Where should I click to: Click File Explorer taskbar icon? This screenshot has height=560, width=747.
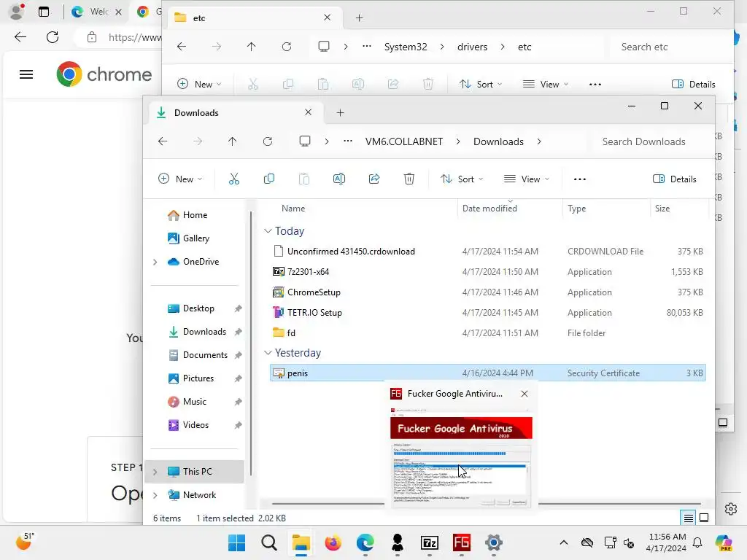click(x=301, y=542)
